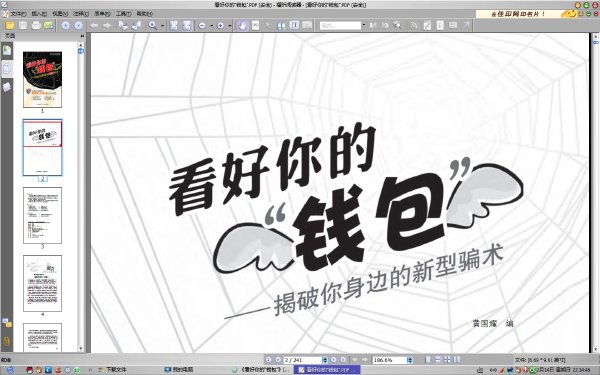Click the Snapshot tool icon
The image size is (600, 375).
(x=255, y=26)
